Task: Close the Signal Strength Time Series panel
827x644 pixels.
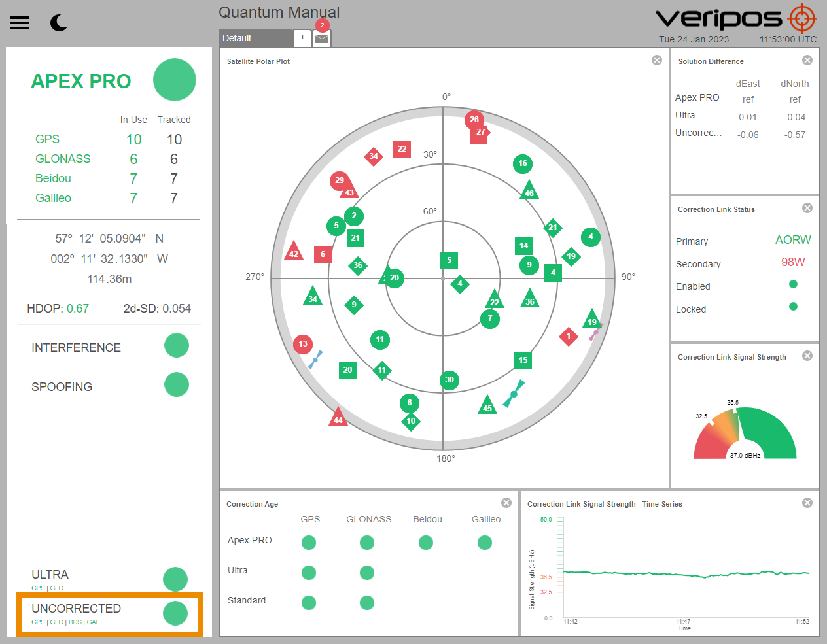Action: coord(807,503)
